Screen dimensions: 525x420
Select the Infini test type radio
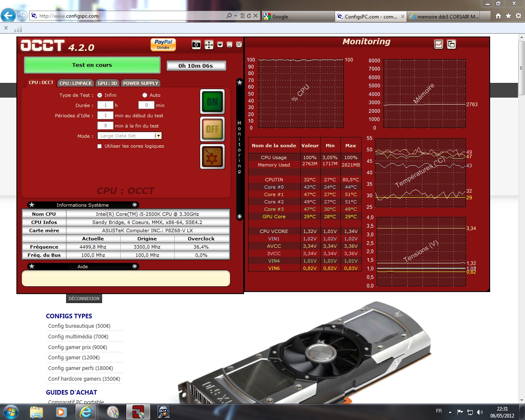pyautogui.click(x=100, y=95)
